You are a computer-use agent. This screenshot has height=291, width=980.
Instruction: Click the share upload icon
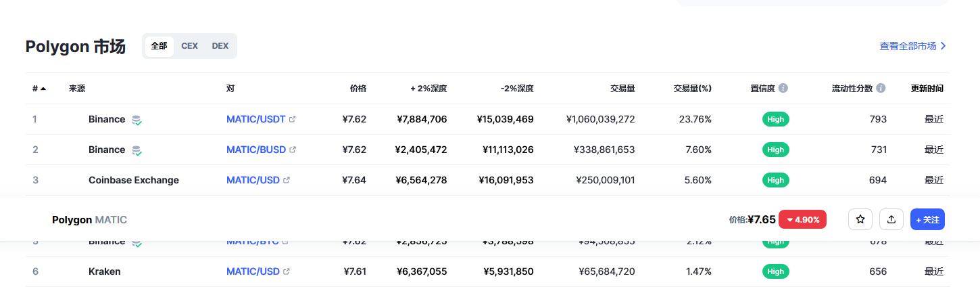pos(891,219)
